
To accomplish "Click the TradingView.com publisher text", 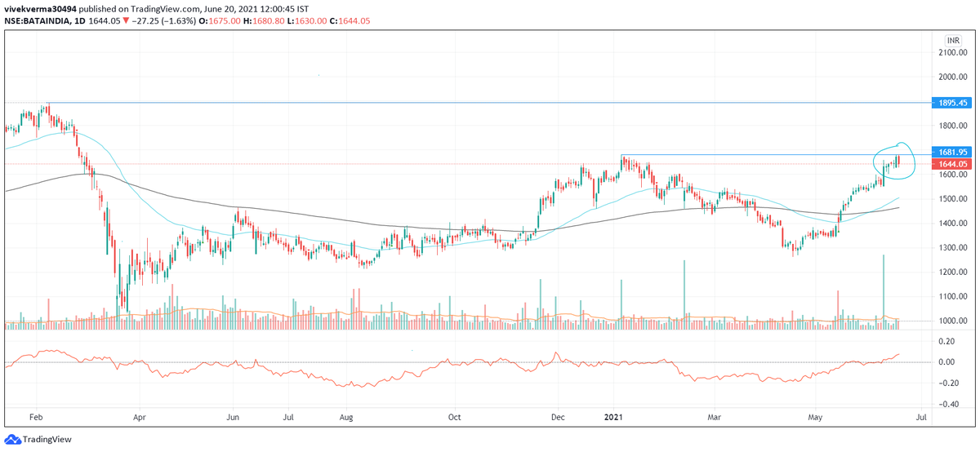I will tap(164, 9).
